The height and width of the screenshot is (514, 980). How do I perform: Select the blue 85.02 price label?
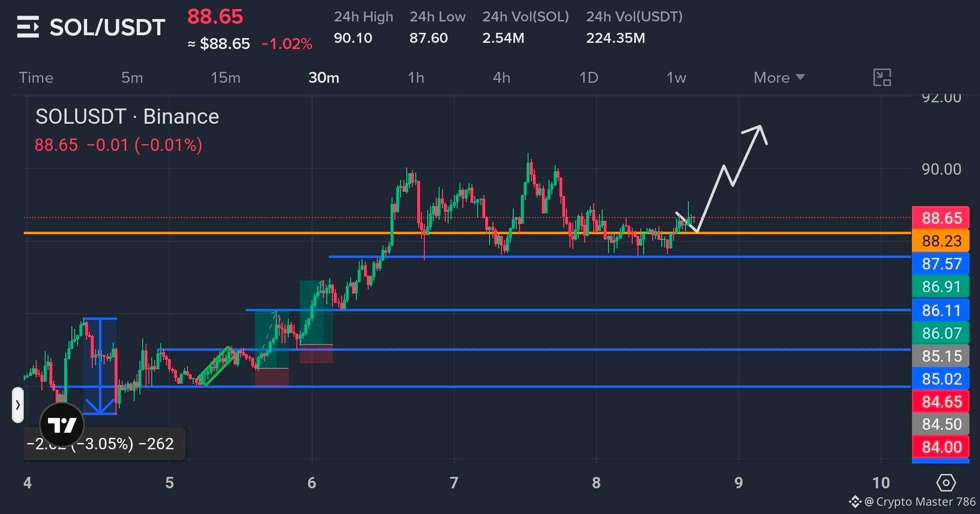point(941,379)
